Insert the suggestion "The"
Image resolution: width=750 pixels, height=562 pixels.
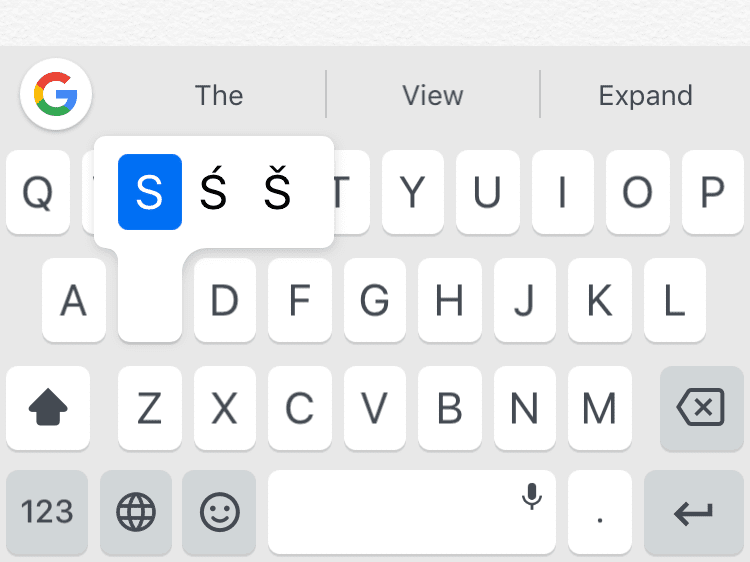click(x=219, y=95)
